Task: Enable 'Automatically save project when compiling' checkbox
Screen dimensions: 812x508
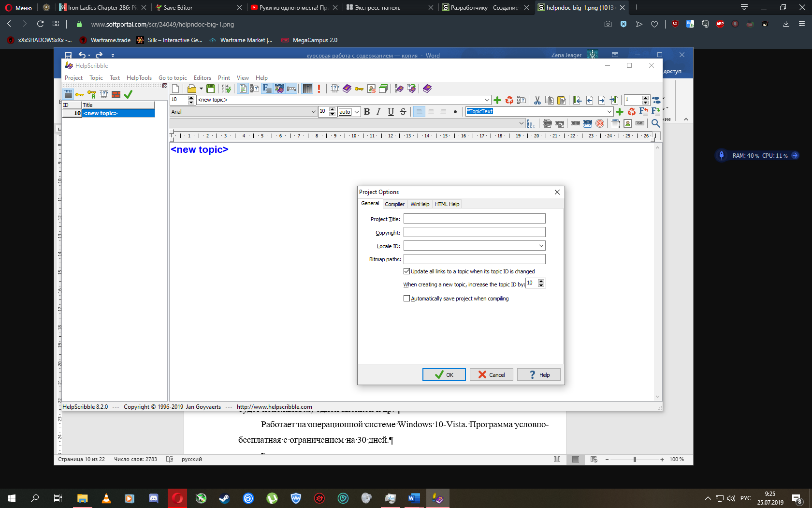Action: (406, 299)
